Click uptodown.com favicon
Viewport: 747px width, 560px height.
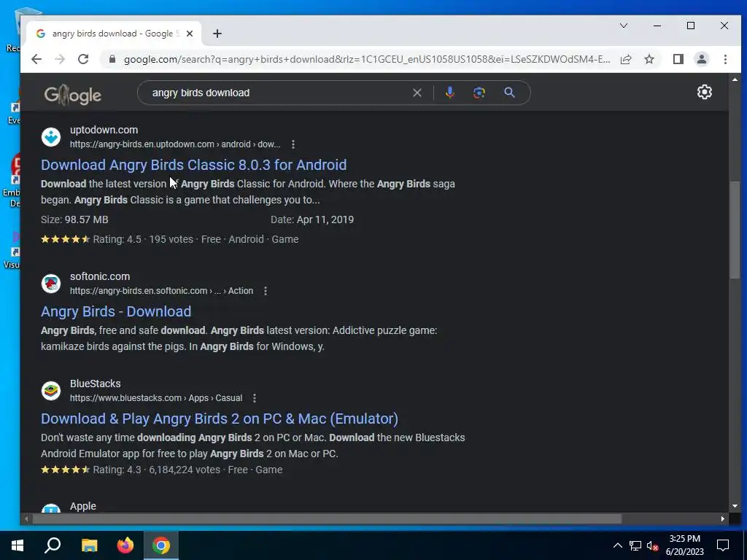point(51,137)
